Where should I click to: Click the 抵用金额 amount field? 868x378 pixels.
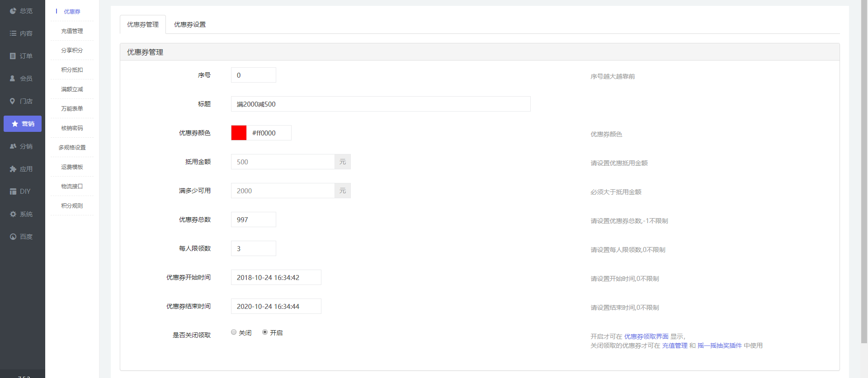283,162
